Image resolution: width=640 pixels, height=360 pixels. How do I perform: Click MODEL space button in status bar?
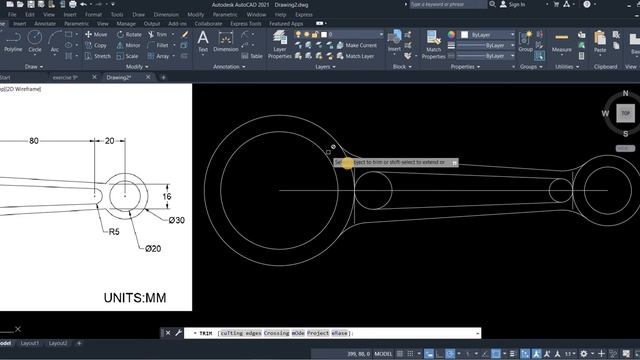(x=383, y=353)
